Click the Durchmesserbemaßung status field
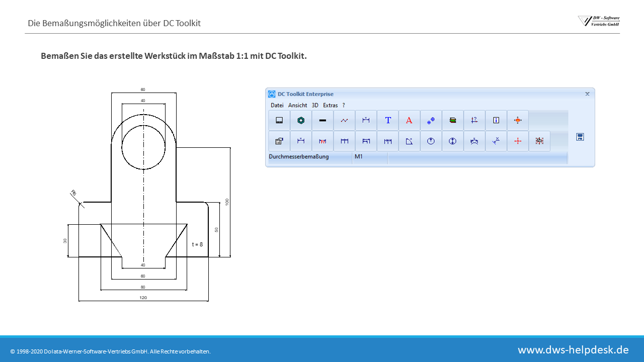The image size is (644, 362). 310,158
